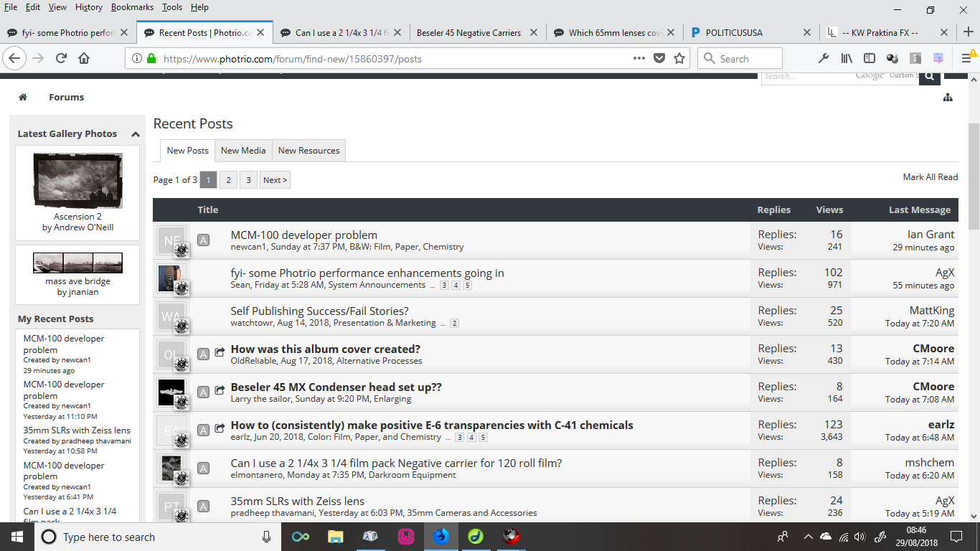This screenshot has width=980, height=551.
Task: Open page actions three-dot menu
Action: pos(639,59)
